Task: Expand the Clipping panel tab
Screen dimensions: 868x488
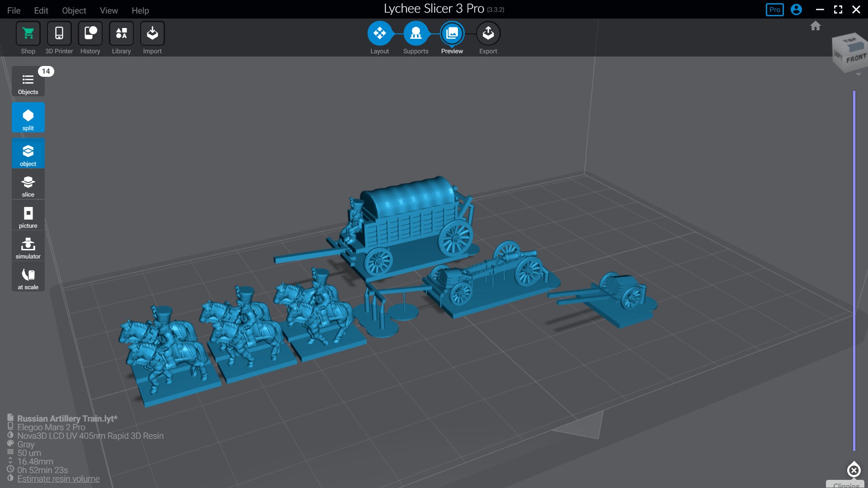Action: click(x=846, y=485)
